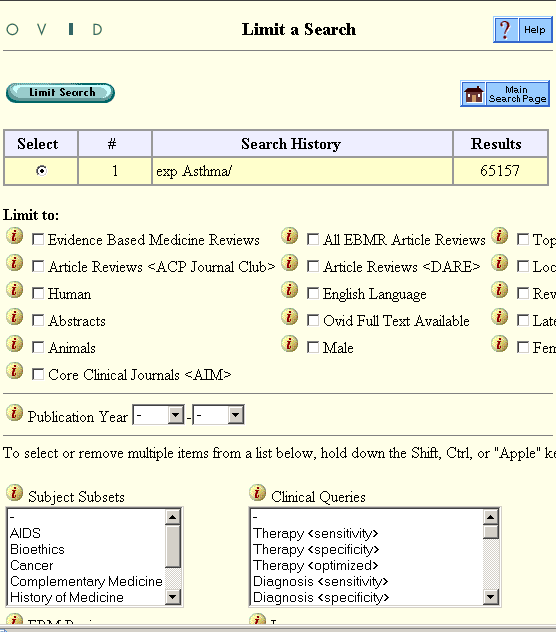Viewport: 556px width, 632px height.
Task: Open info icon for Ovid Full Text Available
Action: pyautogui.click(x=289, y=317)
